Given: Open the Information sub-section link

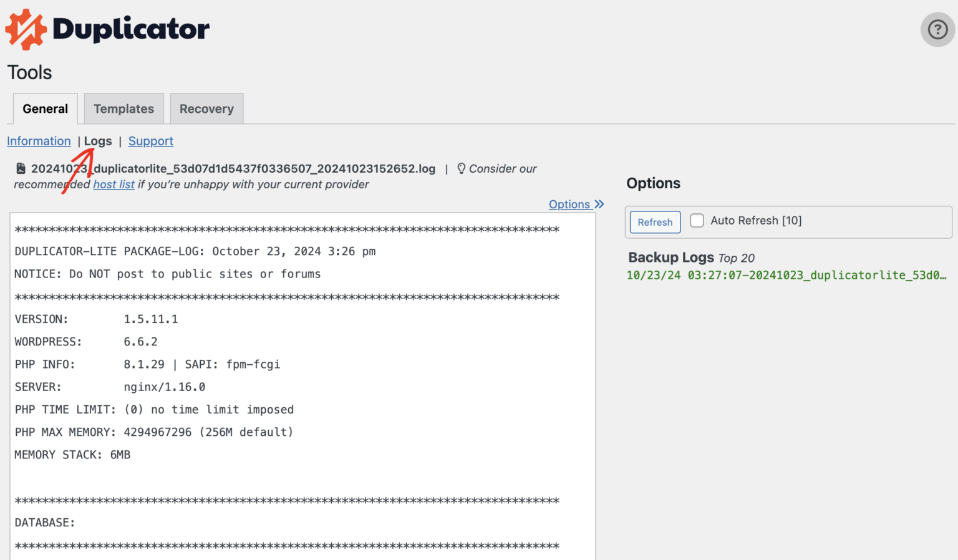Looking at the screenshot, I should point(39,141).
